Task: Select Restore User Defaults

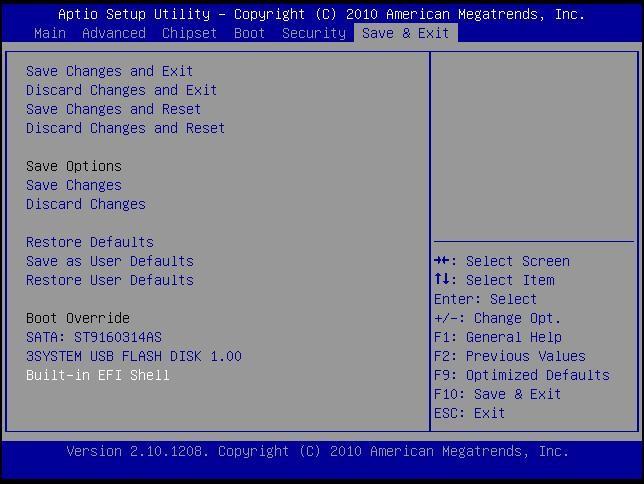Action: coord(109,280)
